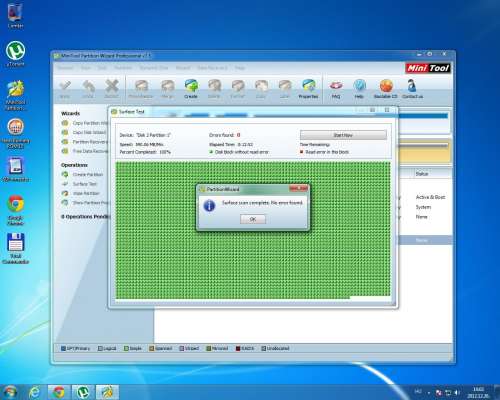Click the Status column header
The height and width of the screenshot is (400, 500).
pyautogui.click(x=422, y=174)
